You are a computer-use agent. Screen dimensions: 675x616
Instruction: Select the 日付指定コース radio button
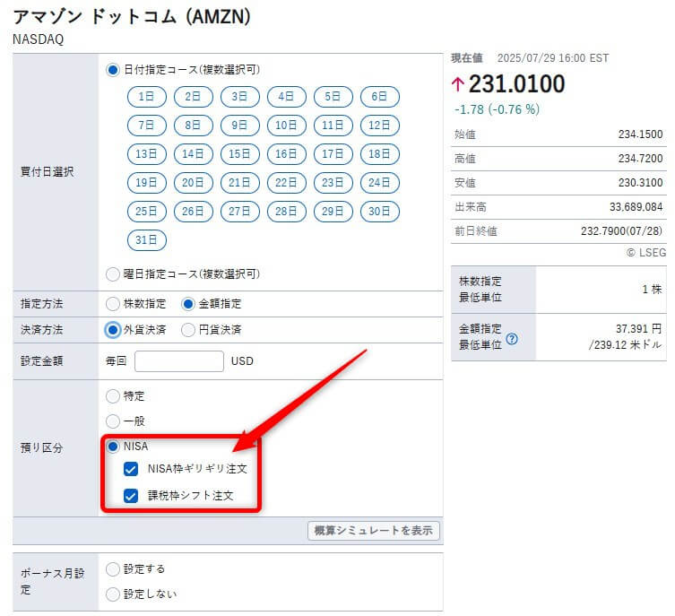(113, 70)
